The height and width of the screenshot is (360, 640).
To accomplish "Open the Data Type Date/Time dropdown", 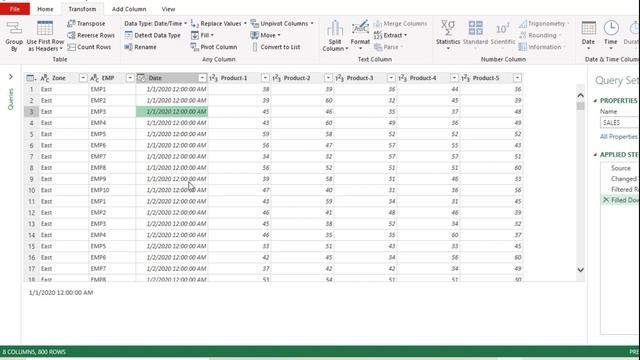I will pos(155,24).
